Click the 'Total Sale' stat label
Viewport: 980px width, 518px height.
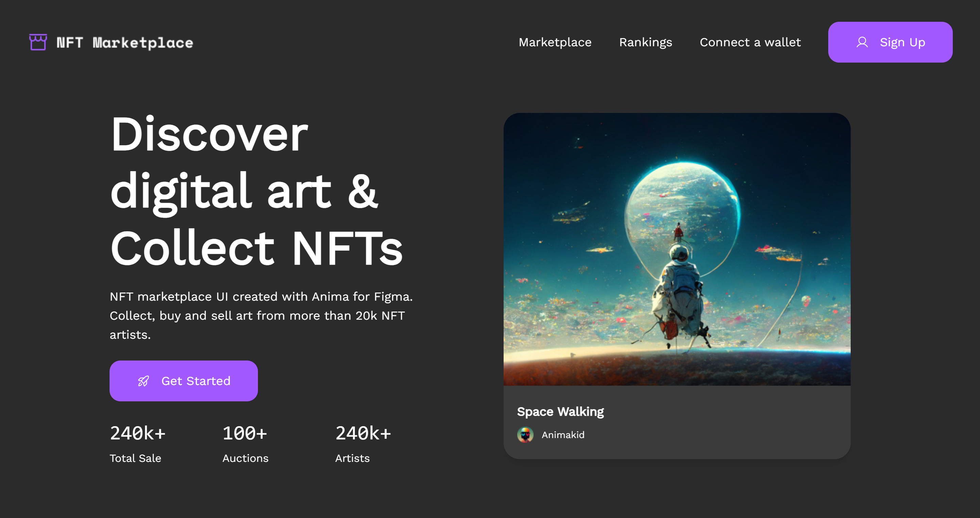tap(135, 458)
